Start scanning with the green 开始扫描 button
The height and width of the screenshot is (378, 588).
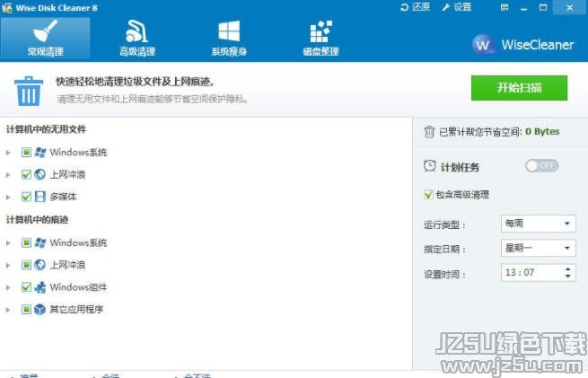coord(519,88)
